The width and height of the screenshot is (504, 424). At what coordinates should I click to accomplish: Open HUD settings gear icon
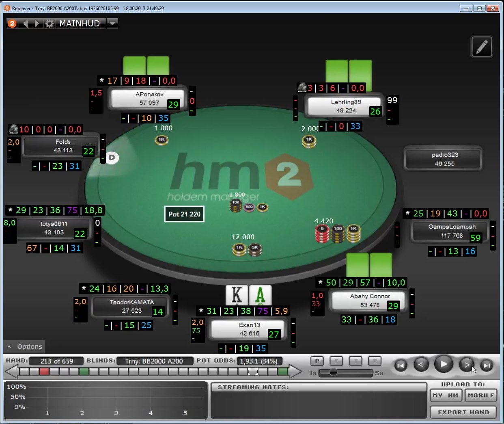click(50, 24)
